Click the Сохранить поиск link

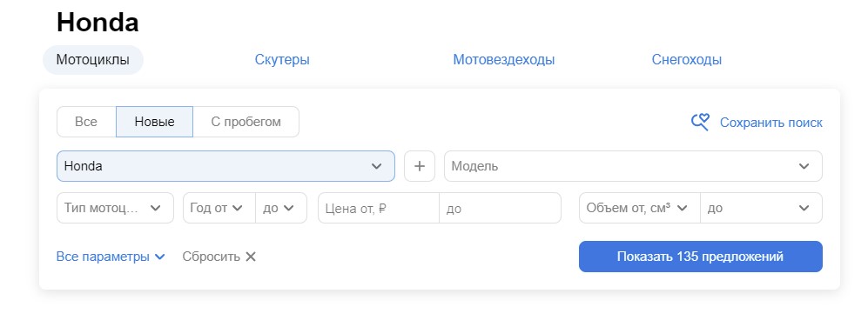point(771,123)
